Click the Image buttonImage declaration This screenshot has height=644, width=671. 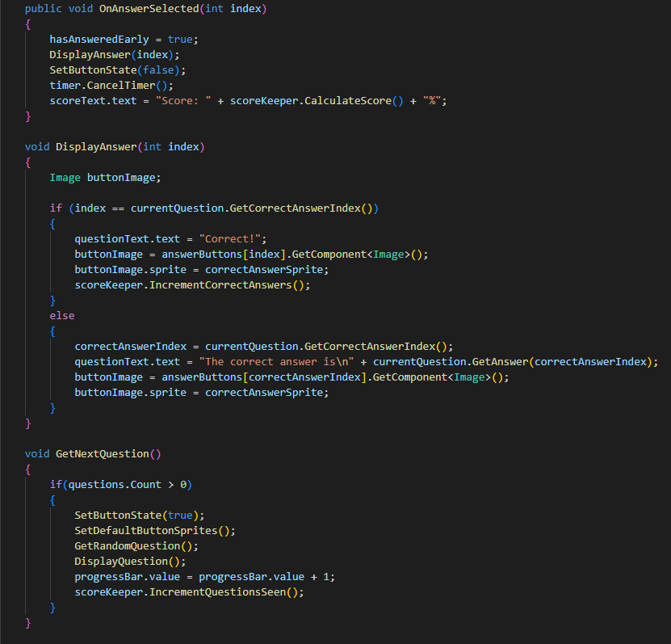pos(94,177)
